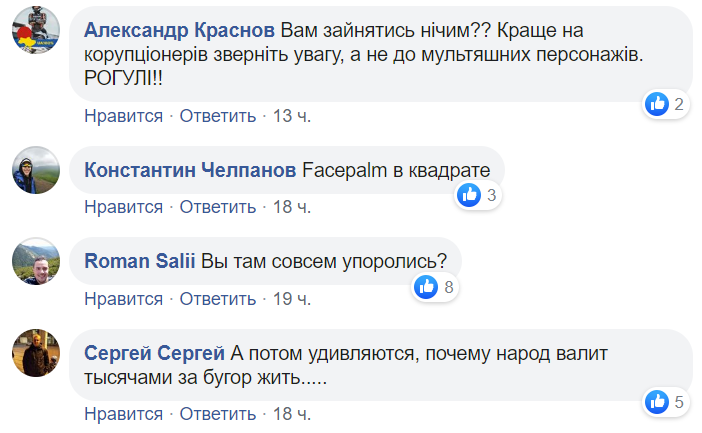Click like reaction icon on Roman Salii's comment
Viewport: 702px width, 433px height.
[x=426, y=287]
